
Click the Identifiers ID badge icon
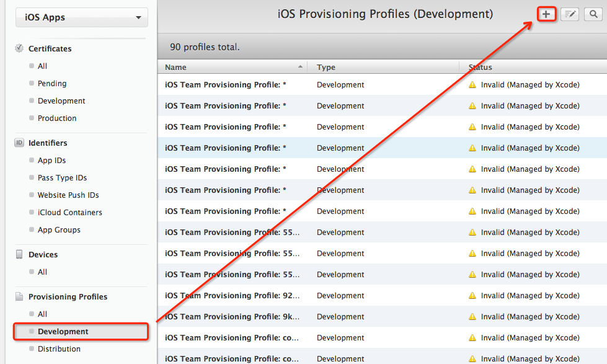tap(19, 143)
